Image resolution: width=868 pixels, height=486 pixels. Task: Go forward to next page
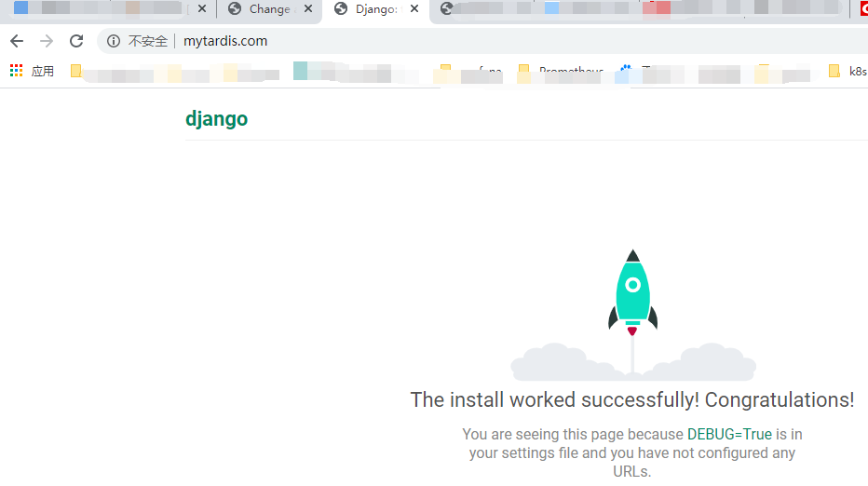pos(47,41)
